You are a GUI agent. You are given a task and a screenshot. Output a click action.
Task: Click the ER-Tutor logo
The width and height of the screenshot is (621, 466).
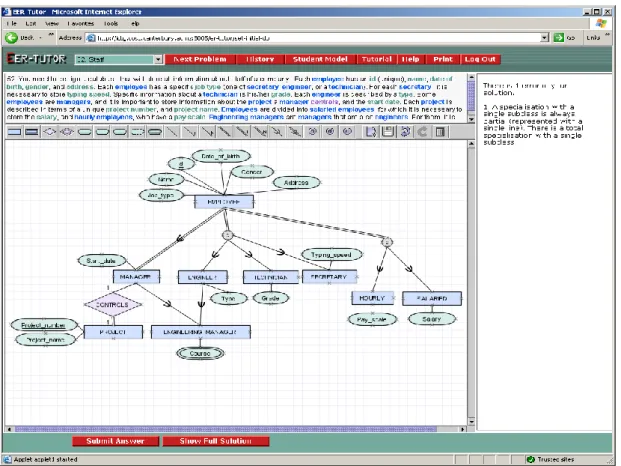click(36, 59)
